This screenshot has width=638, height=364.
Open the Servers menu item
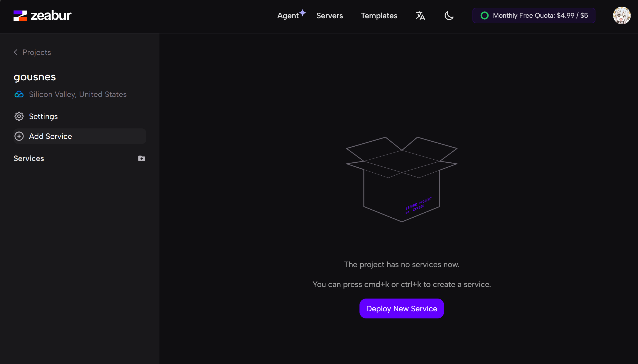pos(330,16)
